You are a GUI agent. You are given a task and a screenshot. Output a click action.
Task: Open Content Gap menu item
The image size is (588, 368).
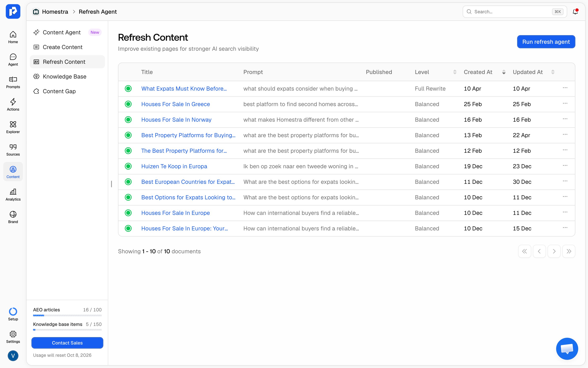[x=67, y=91]
